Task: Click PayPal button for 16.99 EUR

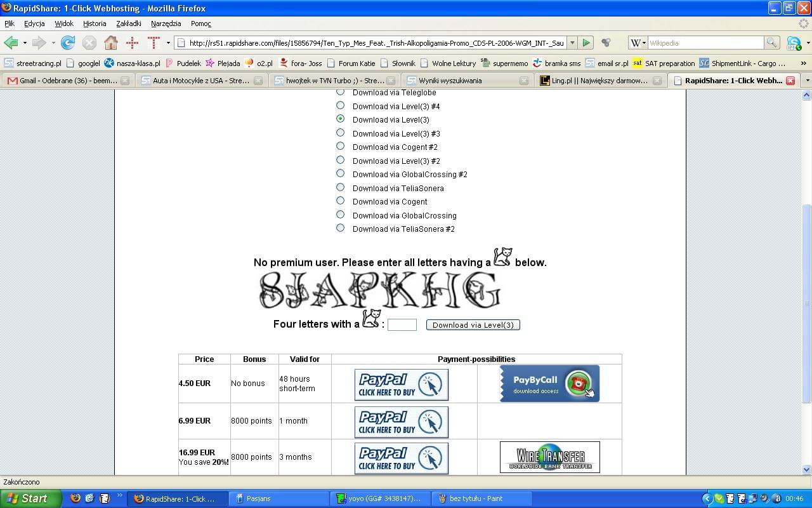Action: click(x=401, y=458)
